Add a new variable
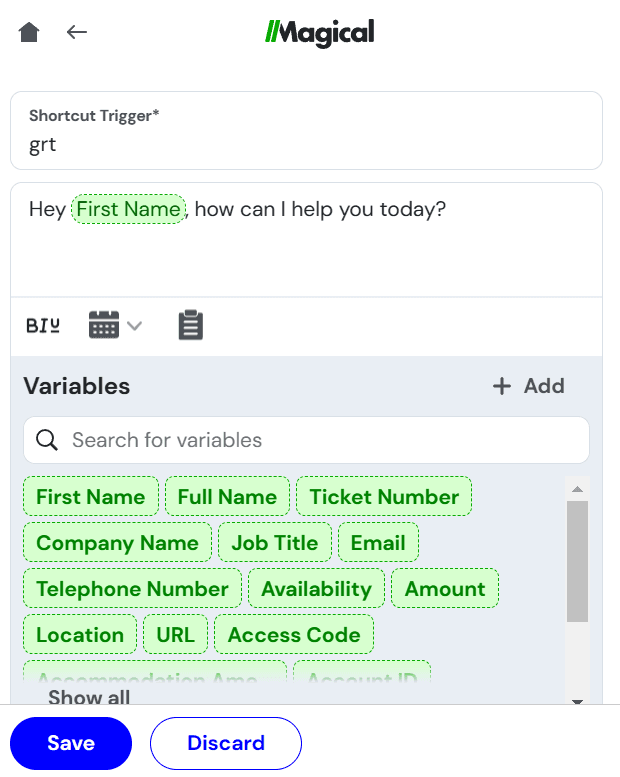 (x=529, y=386)
